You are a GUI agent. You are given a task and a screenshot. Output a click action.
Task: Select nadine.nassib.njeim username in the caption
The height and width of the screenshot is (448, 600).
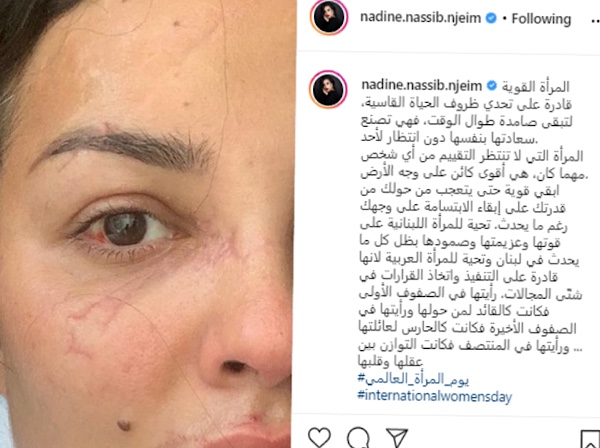422,86
